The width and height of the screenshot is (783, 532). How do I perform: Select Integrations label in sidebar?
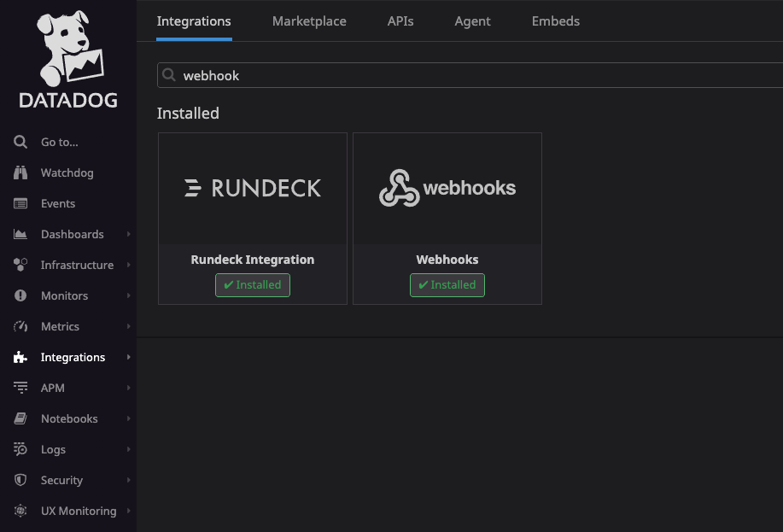tap(73, 357)
